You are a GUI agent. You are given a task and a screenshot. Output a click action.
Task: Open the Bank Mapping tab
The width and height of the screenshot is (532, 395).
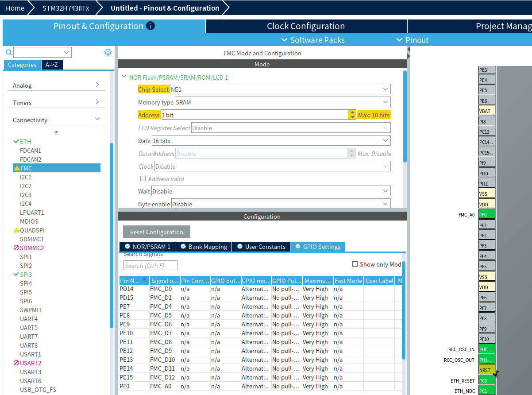(x=204, y=247)
